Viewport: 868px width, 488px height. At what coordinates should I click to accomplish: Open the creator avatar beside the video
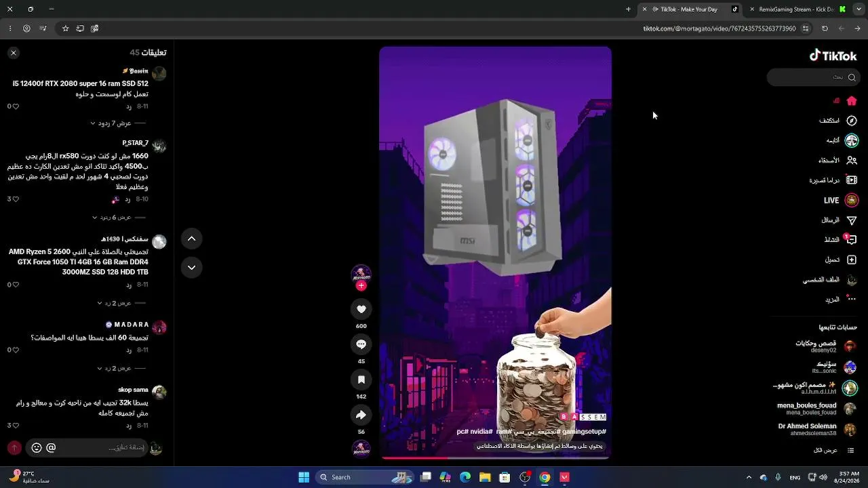coord(361,274)
